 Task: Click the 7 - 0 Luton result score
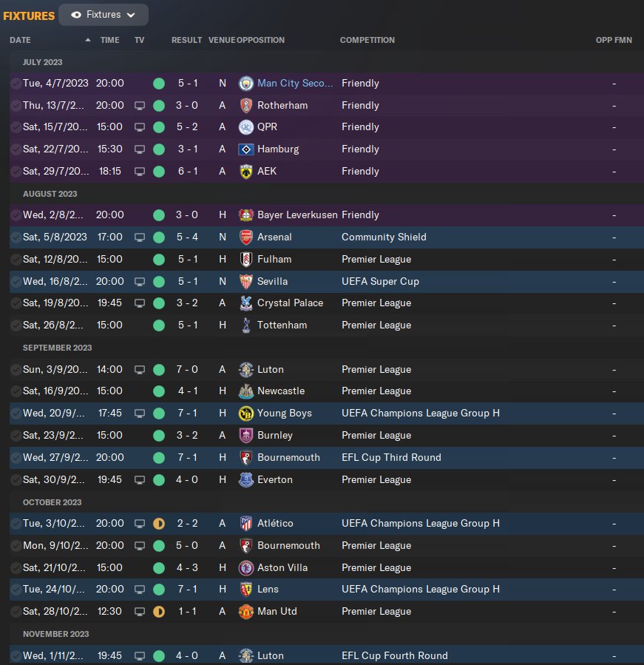186,370
